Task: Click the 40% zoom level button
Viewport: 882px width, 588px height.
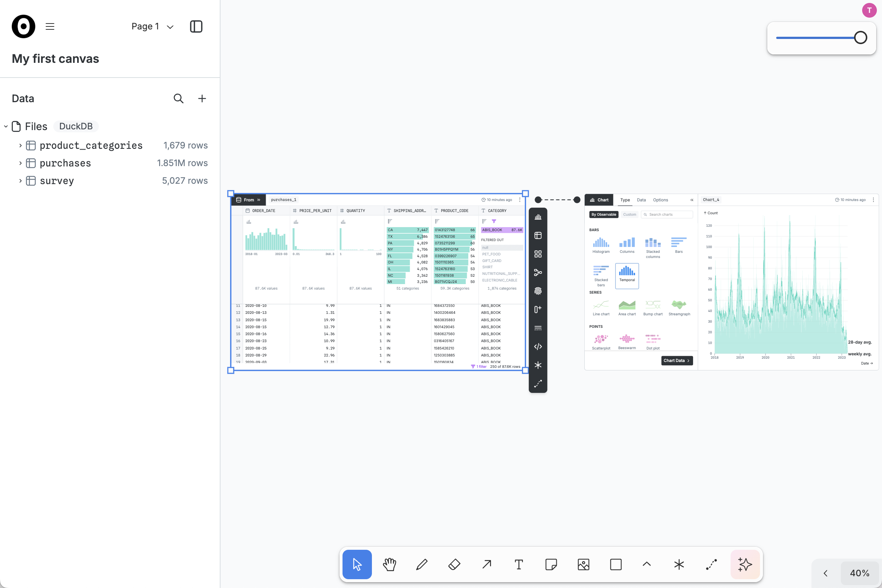Action: coord(859,573)
